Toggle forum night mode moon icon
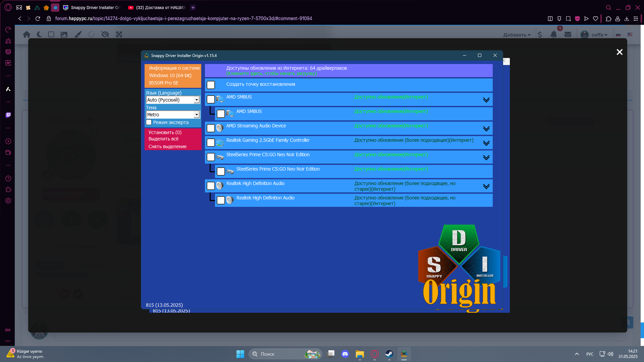The image size is (644, 362). pyautogui.click(x=39, y=34)
